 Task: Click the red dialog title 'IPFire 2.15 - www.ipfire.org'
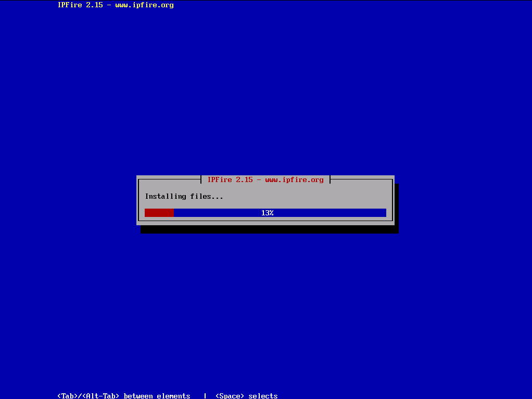265,179
